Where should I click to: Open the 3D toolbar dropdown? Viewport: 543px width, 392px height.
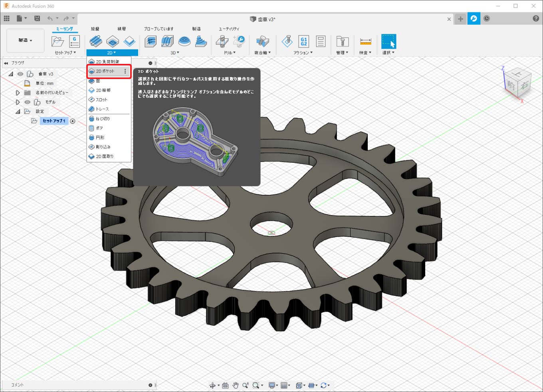[175, 53]
